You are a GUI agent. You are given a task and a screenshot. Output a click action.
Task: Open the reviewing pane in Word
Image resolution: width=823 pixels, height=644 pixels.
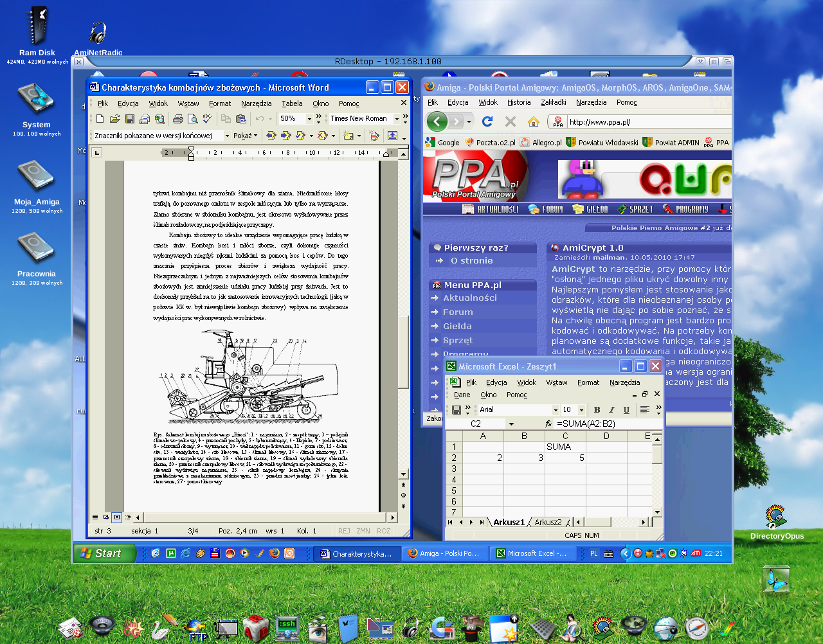pos(392,136)
